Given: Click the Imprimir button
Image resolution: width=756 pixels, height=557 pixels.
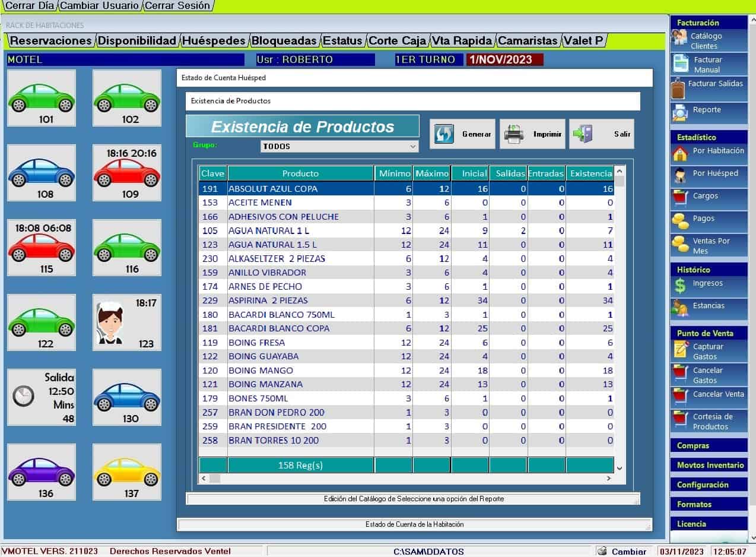Looking at the screenshot, I should (533, 134).
